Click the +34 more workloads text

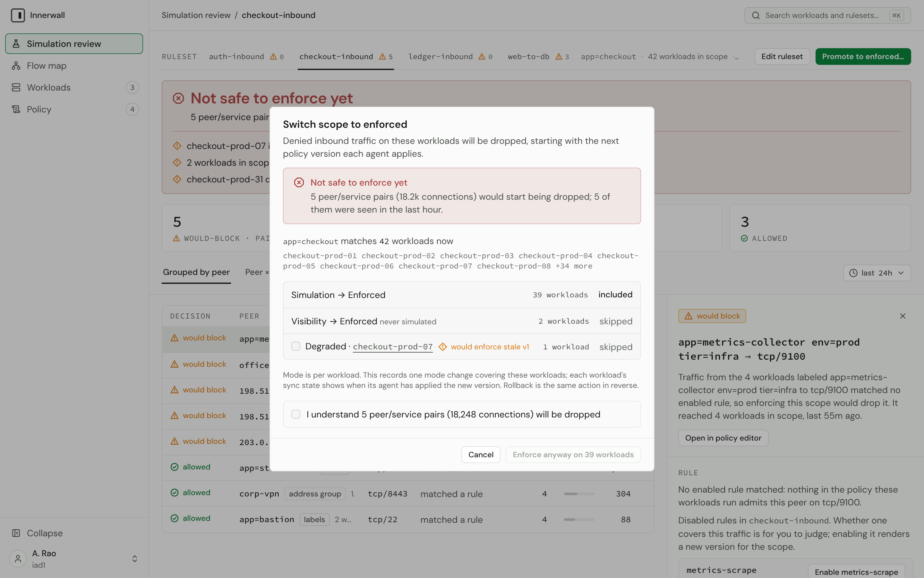574,266
